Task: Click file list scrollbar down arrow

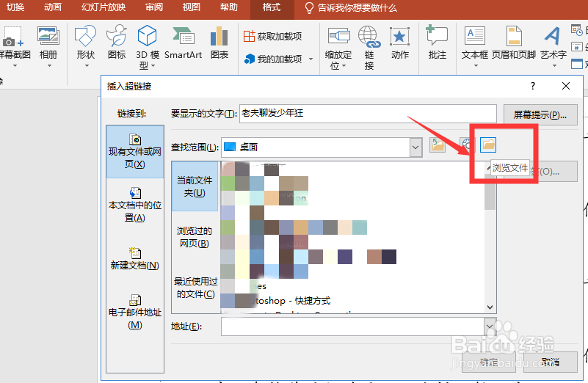Action: pyautogui.click(x=490, y=307)
